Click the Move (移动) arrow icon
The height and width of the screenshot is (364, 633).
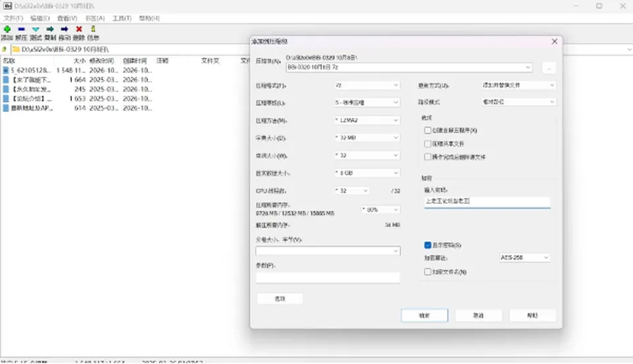pos(65,29)
